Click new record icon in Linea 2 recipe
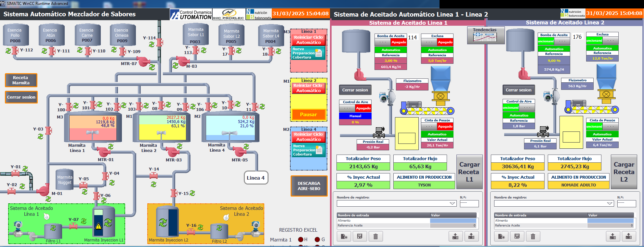Screen dimensions: 644x247 [501, 236]
